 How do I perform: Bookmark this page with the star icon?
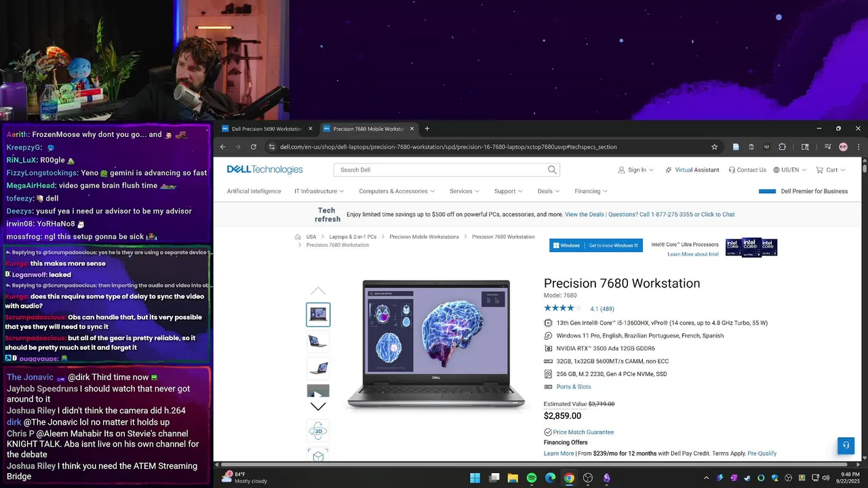click(x=714, y=146)
